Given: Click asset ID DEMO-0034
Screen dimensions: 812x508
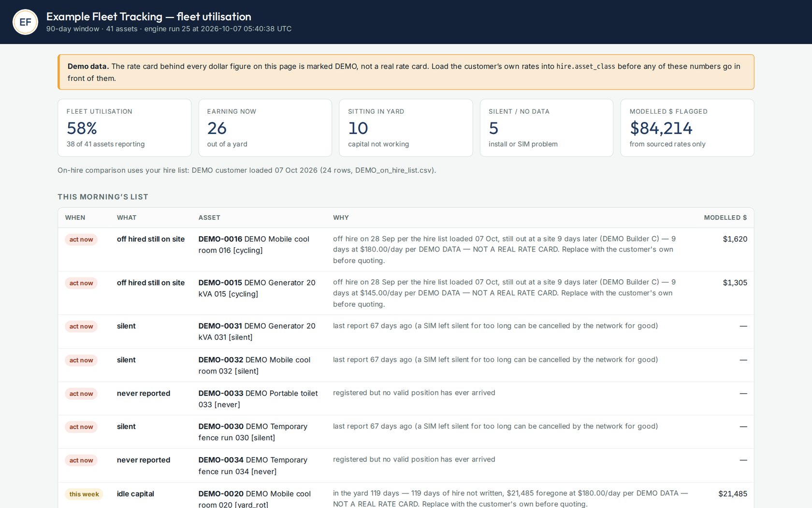Looking at the screenshot, I should pyautogui.click(x=221, y=460).
